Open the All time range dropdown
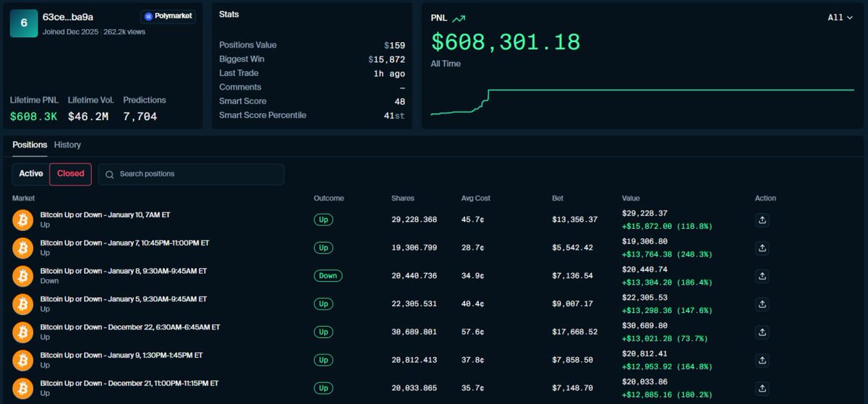 coord(841,17)
